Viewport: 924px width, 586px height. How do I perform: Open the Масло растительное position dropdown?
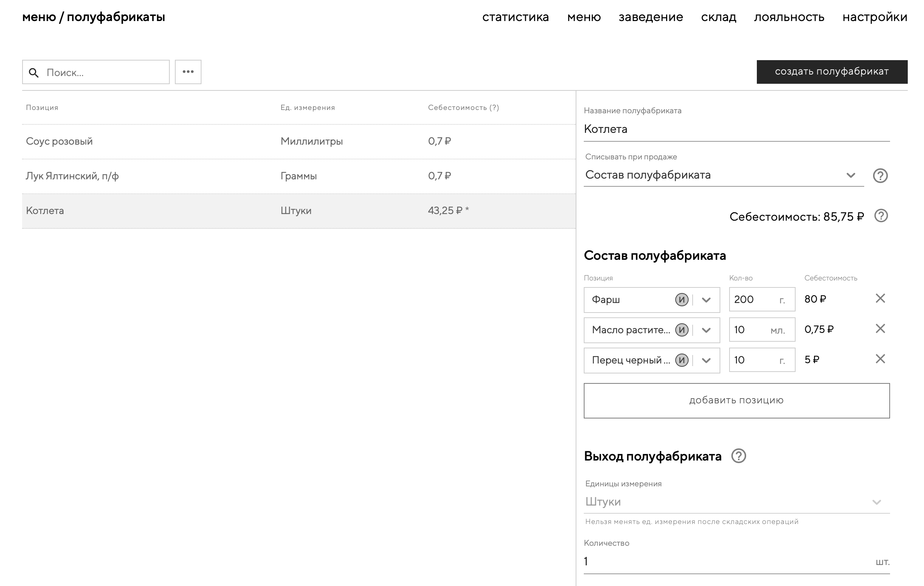(706, 330)
